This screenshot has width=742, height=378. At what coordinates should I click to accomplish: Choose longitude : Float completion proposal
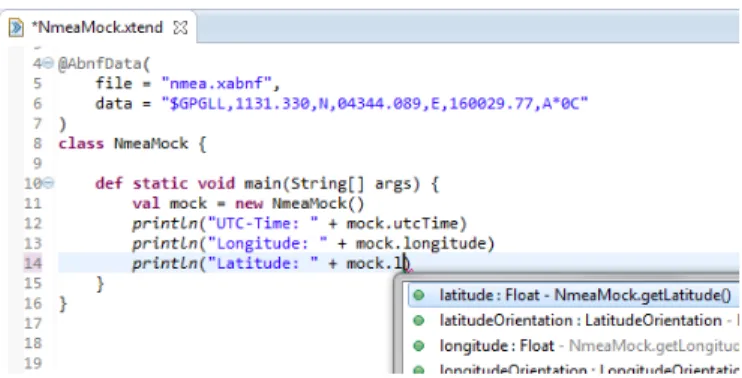pyautogui.click(x=574, y=346)
